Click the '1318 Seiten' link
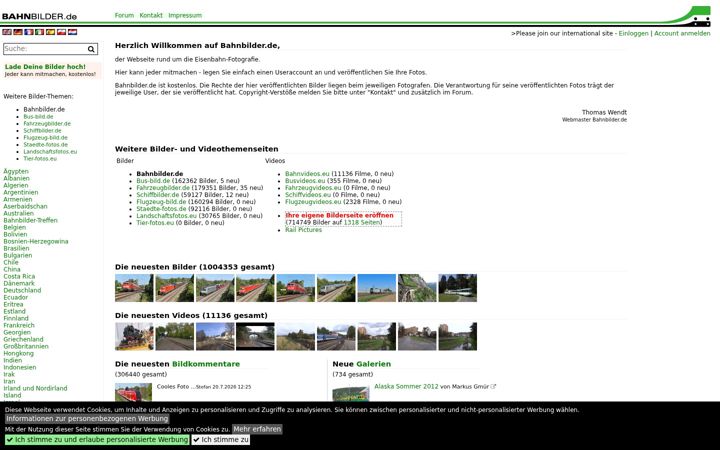The width and height of the screenshot is (720, 450). pyautogui.click(x=362, y=223)
